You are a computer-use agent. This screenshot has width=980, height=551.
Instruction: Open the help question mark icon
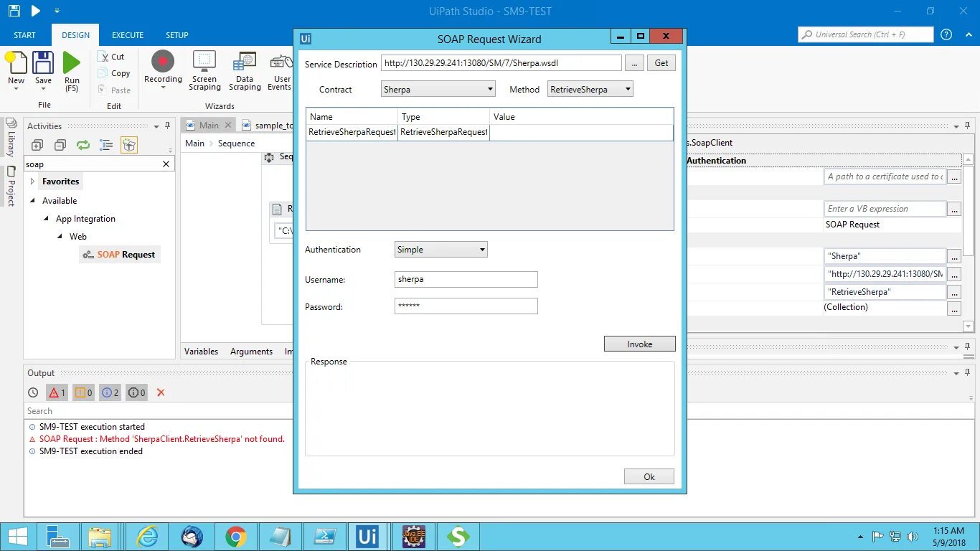(x=946, y=34)
